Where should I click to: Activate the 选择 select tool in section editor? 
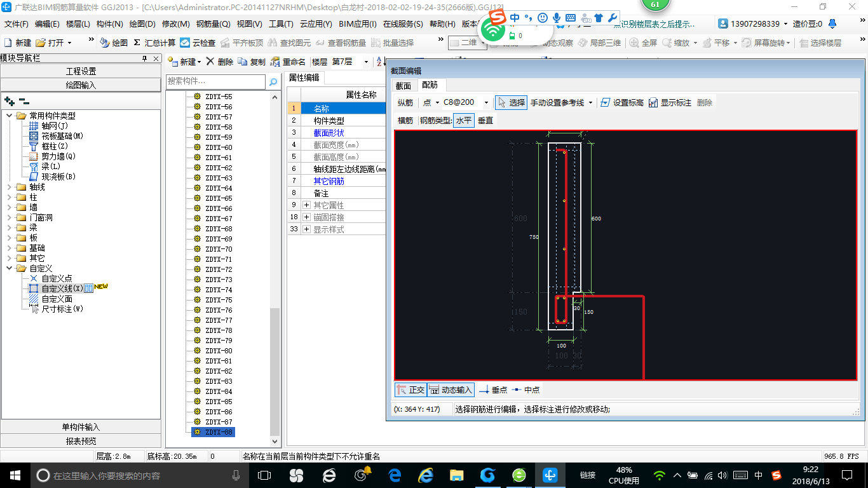pos(512,102)
